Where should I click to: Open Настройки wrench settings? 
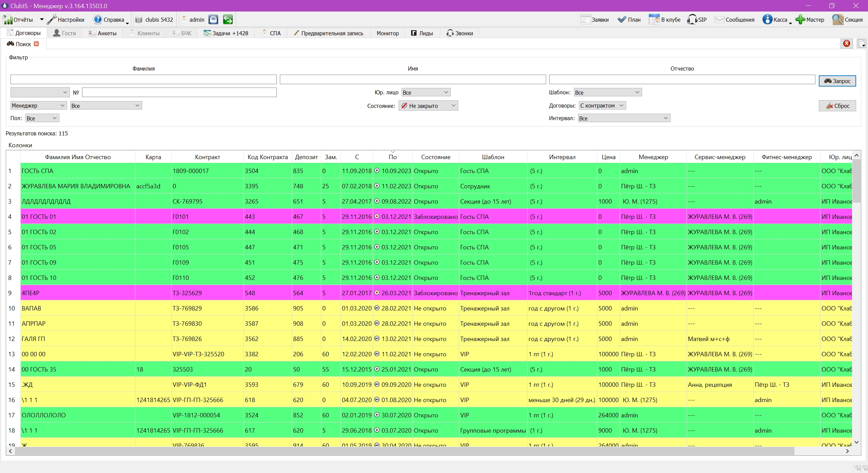pos(52,20)
